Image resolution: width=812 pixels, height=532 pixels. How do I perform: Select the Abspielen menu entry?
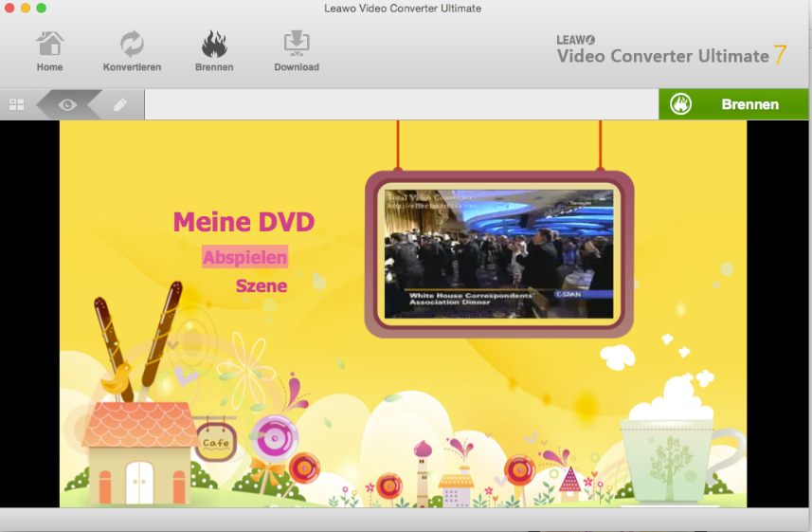(x=245, y=257)
